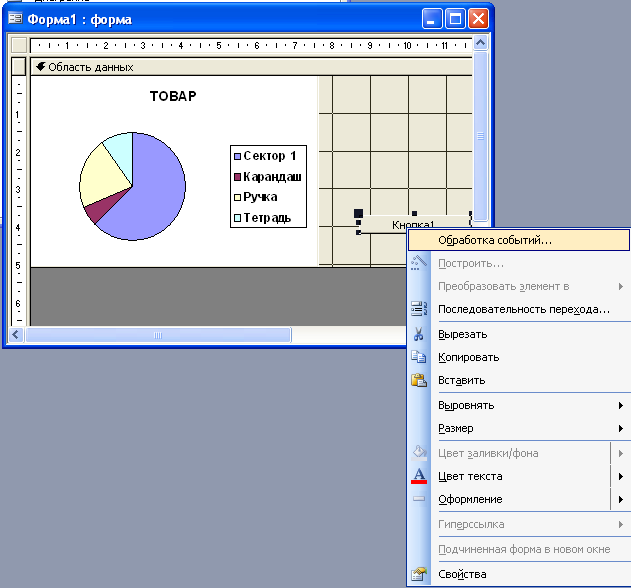The height and width of the screenshot is (588, 631).
Task: Close the Форма1 form window
Action: tap(478, 19)
